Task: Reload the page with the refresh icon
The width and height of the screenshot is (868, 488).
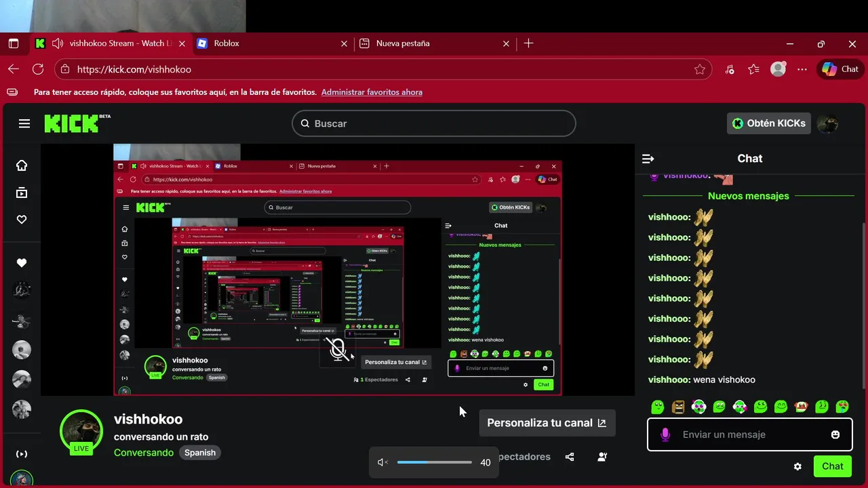Action: pos(38,69)
